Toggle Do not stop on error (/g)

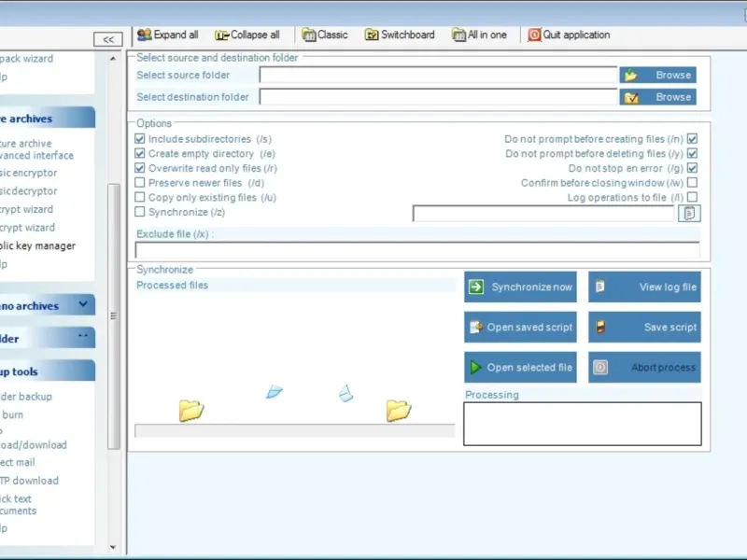[692, 168]
